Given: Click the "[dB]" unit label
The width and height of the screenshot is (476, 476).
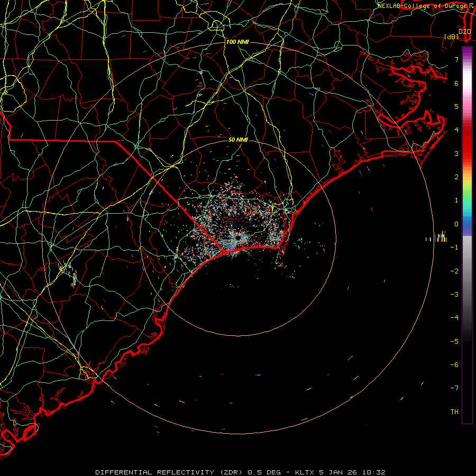Looking at the screenshot, I should click(x=451, y=36).
